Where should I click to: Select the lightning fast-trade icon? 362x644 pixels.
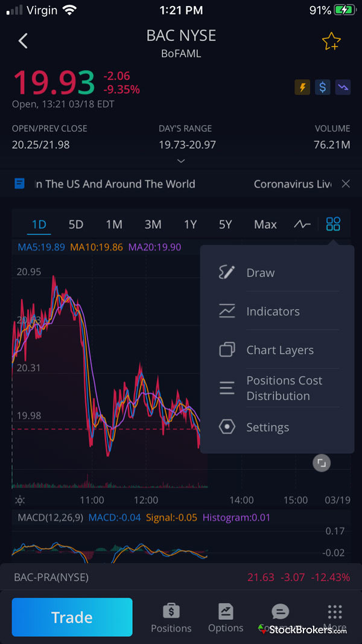pyautogui.click(x=302, y=87)
